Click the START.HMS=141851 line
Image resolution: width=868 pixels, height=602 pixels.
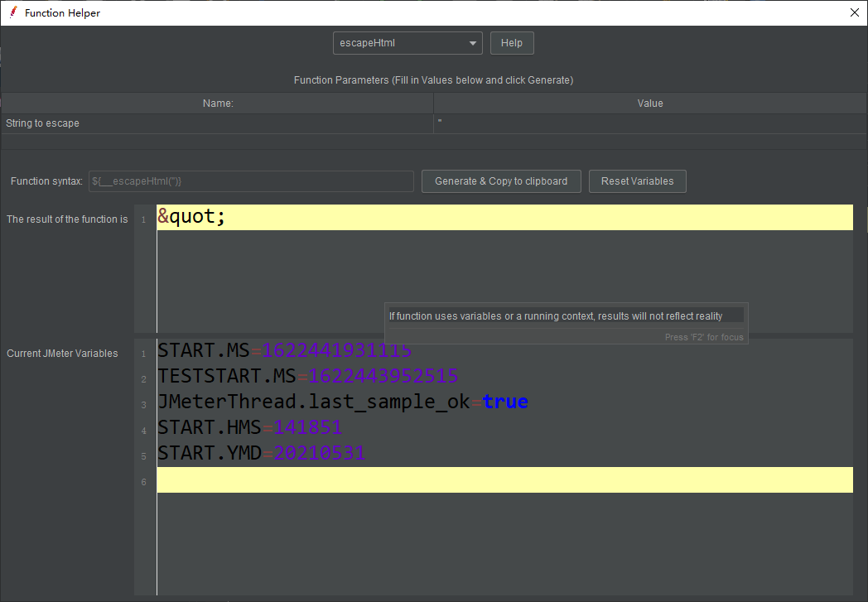pyautogui.click(x=249, y=427)
